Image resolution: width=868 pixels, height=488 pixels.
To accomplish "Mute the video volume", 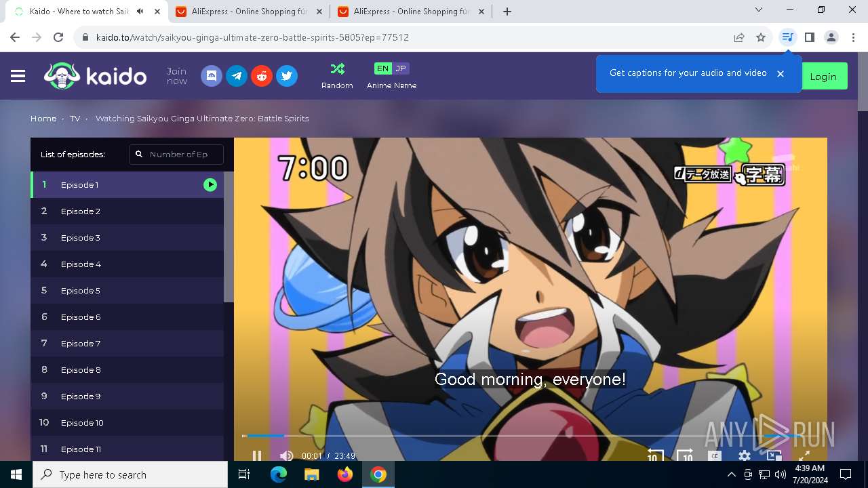I will [286, 456].
